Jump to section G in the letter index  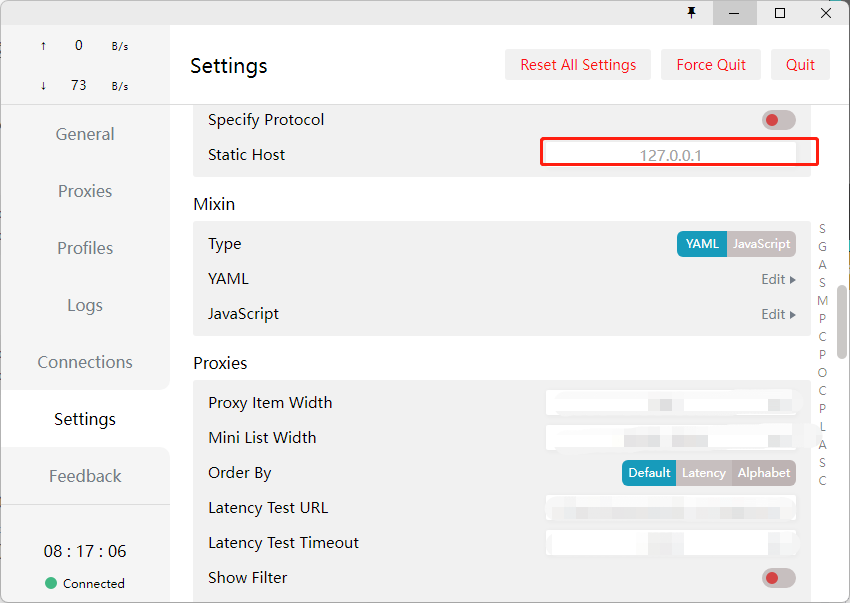[x=822, y=247]
